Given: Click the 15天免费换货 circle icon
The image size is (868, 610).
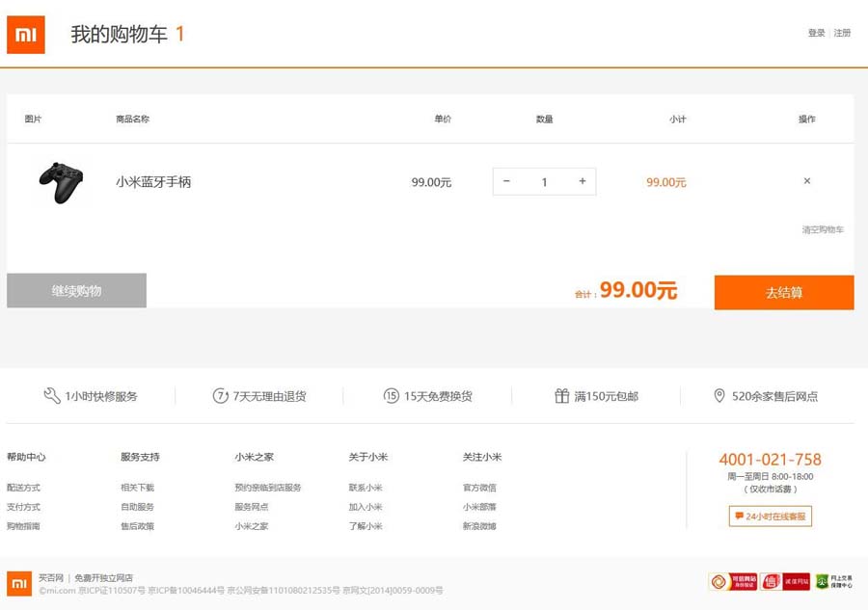Looking at the screenshot, I should pos(392,396).
